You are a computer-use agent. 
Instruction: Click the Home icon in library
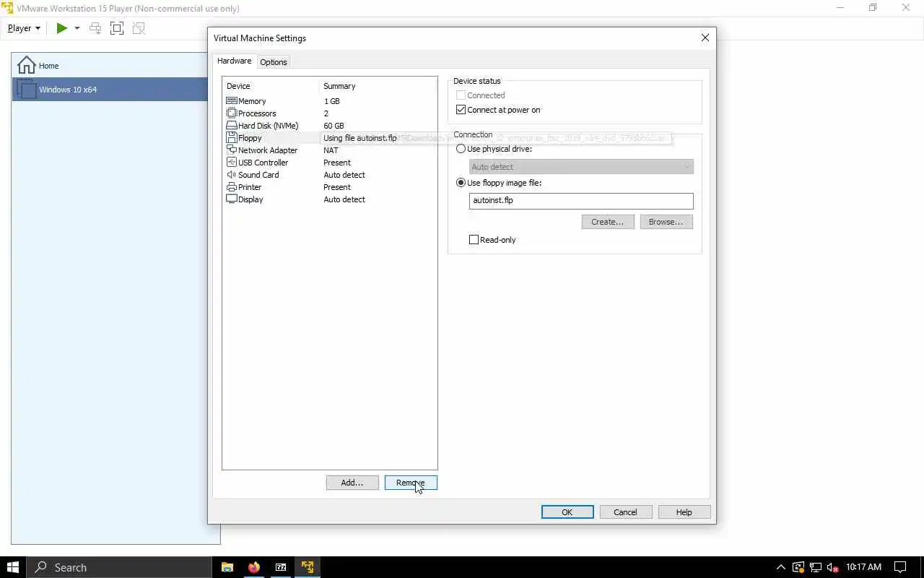pyautogui.click(x=27, y=65)
